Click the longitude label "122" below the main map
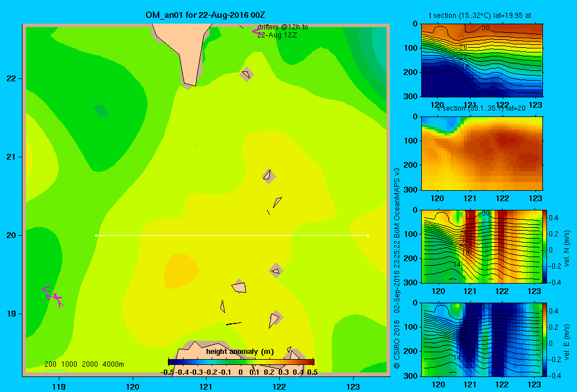The image size is (577, 392). (x=279, y=386)
